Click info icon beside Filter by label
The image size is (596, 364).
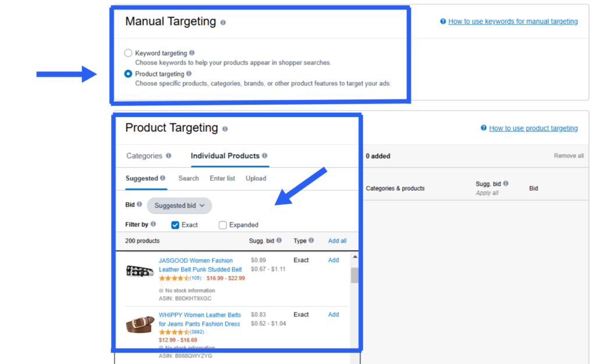tap(153, 224)
